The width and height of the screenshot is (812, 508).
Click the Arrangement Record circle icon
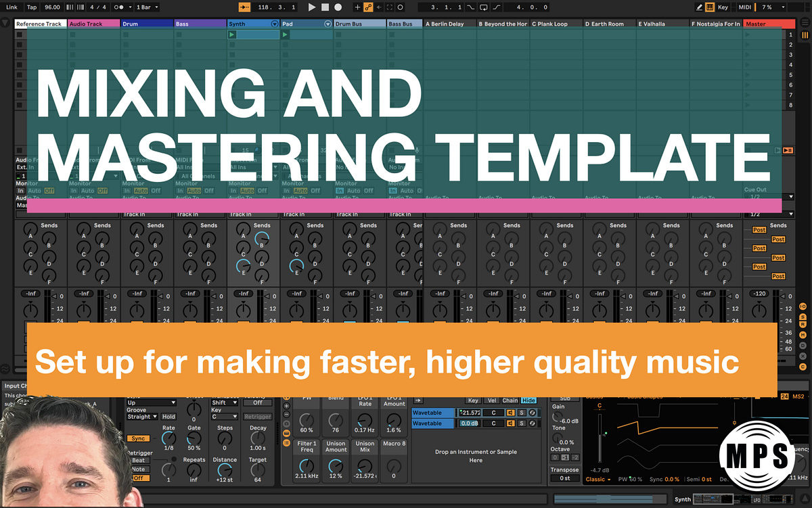click(337, 7)
